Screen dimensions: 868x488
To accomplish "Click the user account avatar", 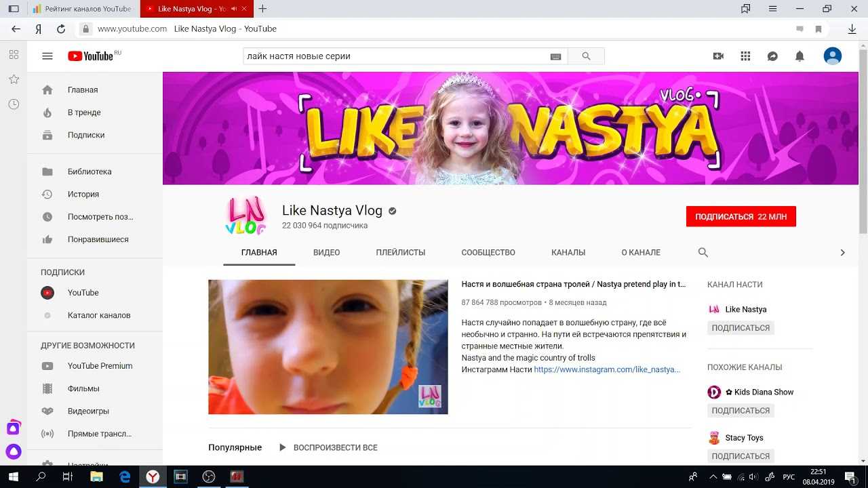I will [832, 56].
